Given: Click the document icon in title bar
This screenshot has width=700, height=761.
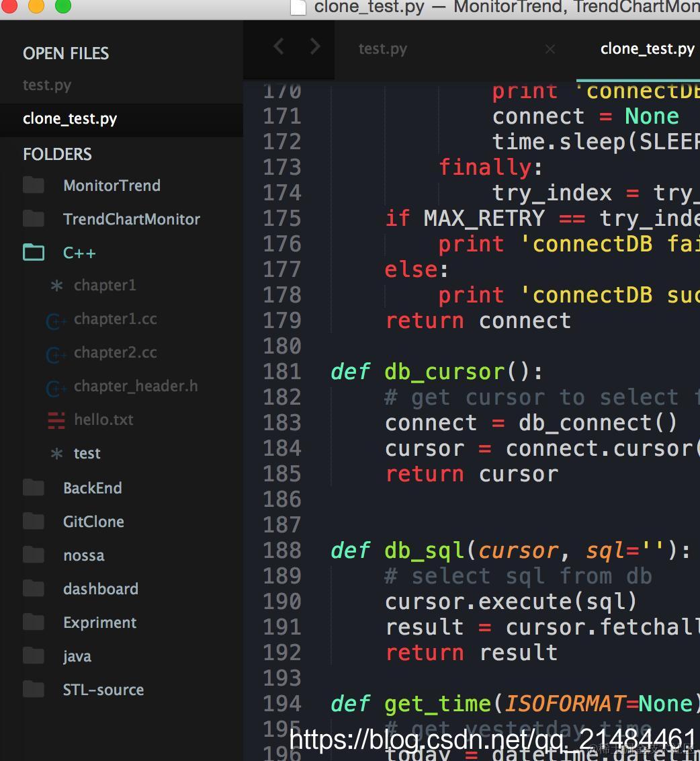Looking at the screenshot, I should 298,7.
